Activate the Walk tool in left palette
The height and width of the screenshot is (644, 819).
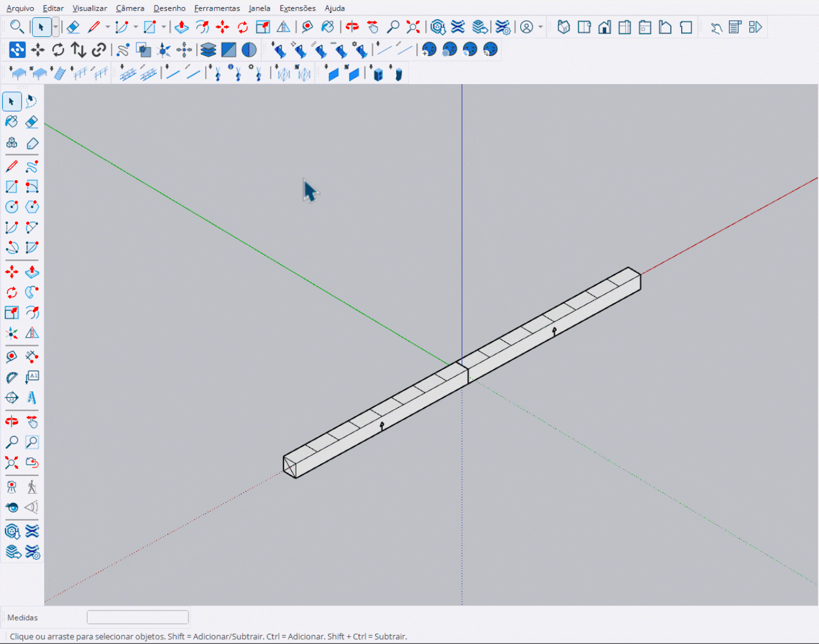point(32,487)
